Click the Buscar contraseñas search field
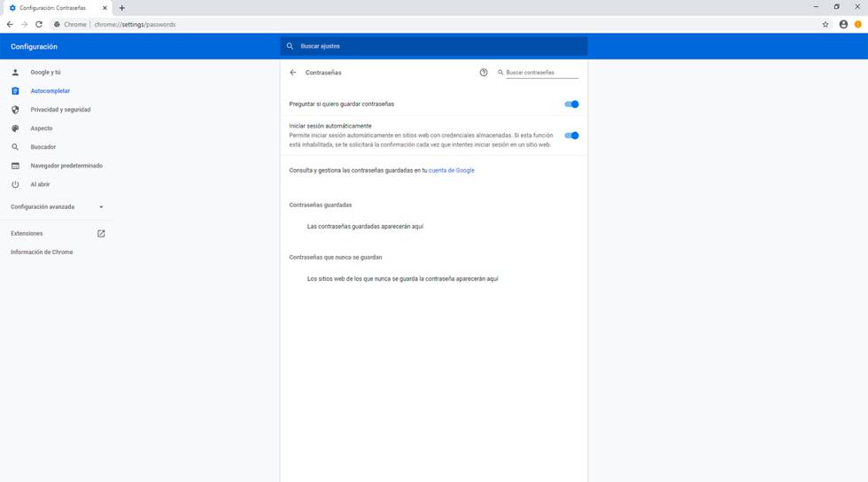Screen dimensions: 868x482 pyautogui.click(x=542, y=73)
